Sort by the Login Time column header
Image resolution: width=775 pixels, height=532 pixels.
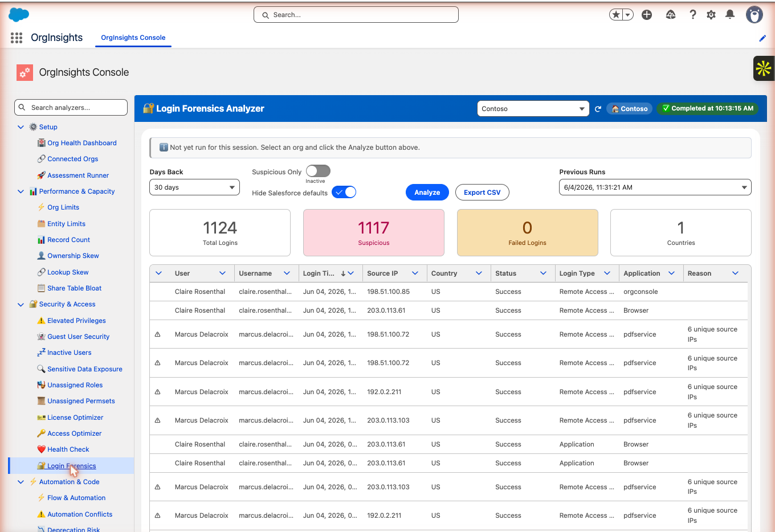[319, 273]
